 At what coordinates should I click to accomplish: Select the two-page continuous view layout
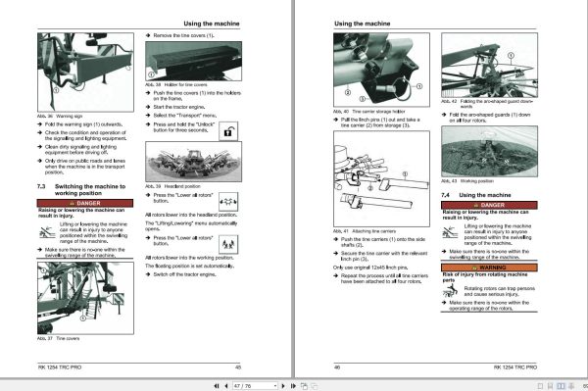click(571, 386)
